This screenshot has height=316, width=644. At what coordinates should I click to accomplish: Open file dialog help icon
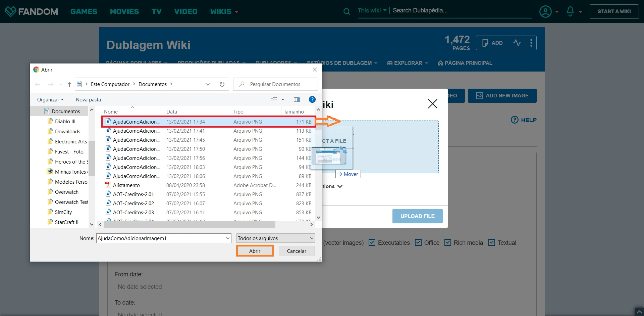click(x=312, y=99)
